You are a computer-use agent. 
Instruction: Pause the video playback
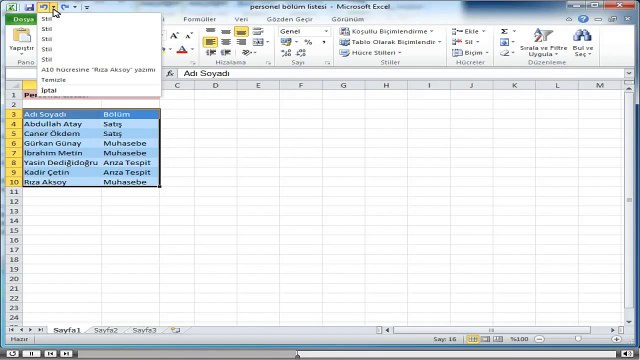pyautogui.click(x=31, y=353)
